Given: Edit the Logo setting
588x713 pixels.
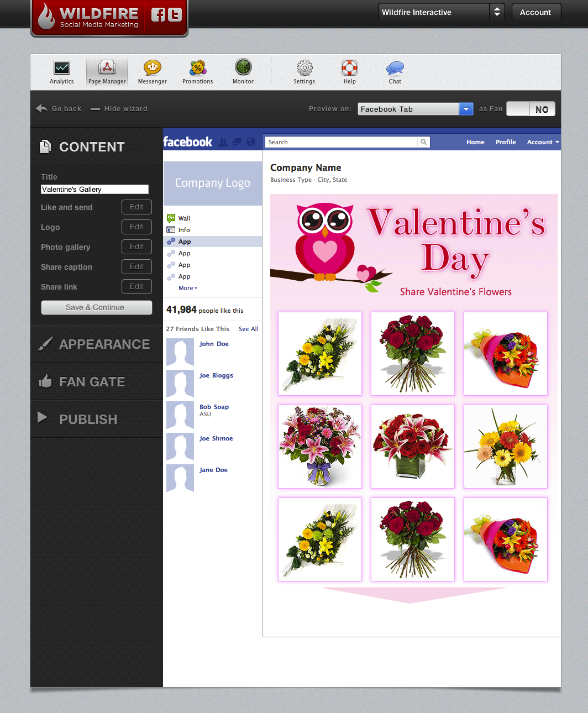Looking at the screenshot, I should click(136, 227).
